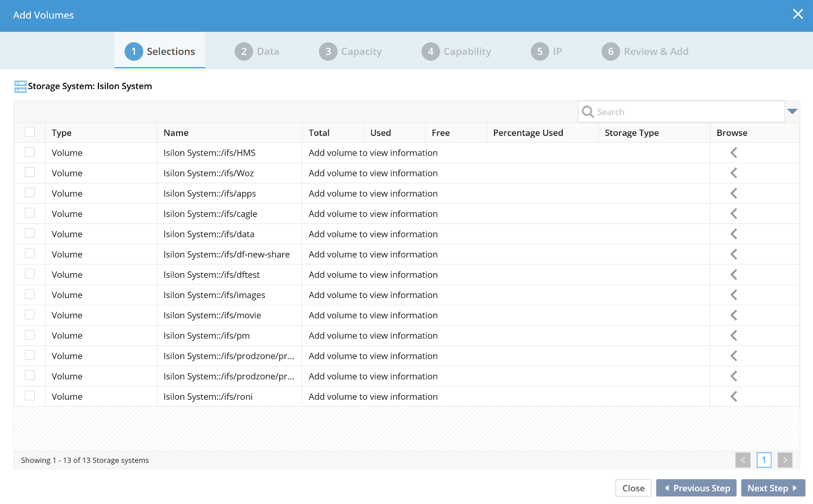813x504 pixels.
Task: Open the Review & Add step tab
Action: [645, 51]
